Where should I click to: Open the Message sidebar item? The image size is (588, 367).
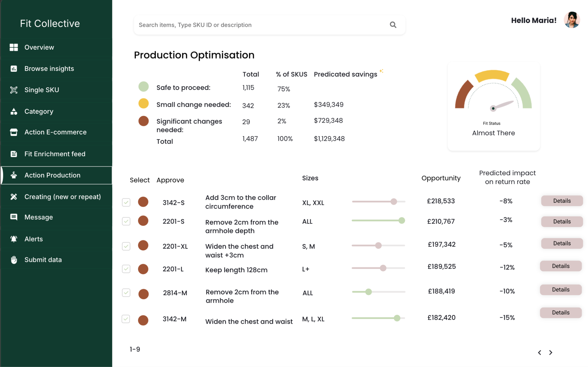click(39, 217)
